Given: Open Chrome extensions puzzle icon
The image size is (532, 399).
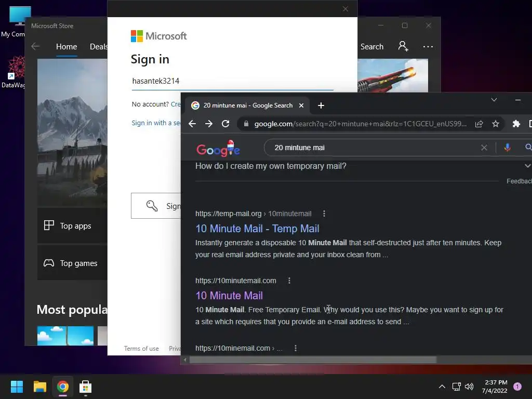Looking at the screenshot, I should (516, 124).
